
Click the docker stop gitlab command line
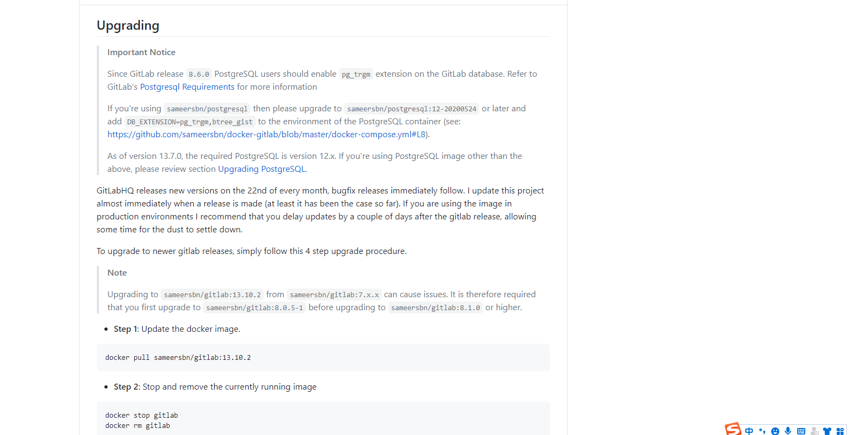[x=142, y=416]
